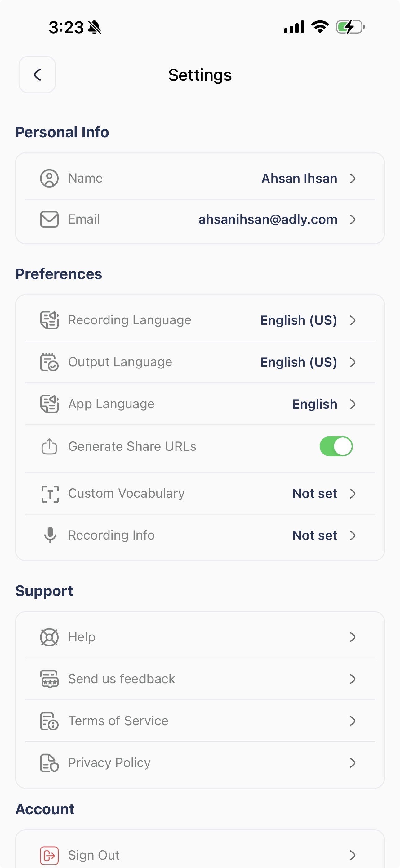Tap the microphone icon for Recording Info

pyautogui.click(x=50, y=535)
